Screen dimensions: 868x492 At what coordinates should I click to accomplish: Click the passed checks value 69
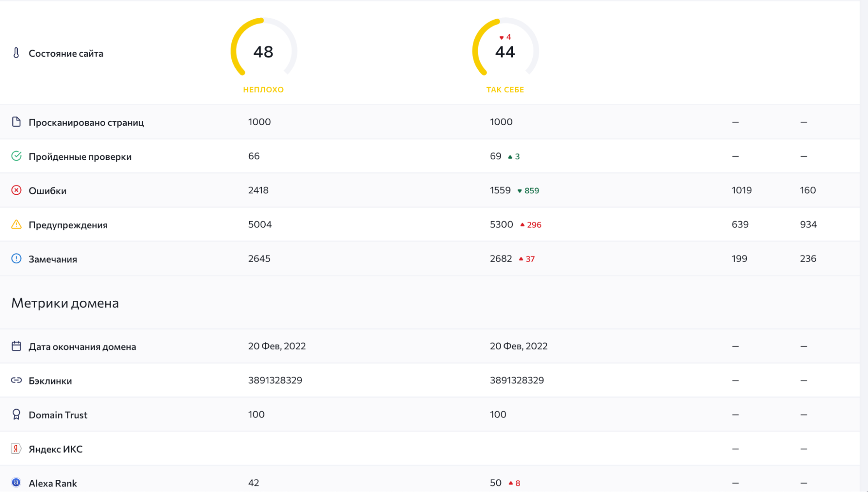pyautogui.click(x=496, y=156)
